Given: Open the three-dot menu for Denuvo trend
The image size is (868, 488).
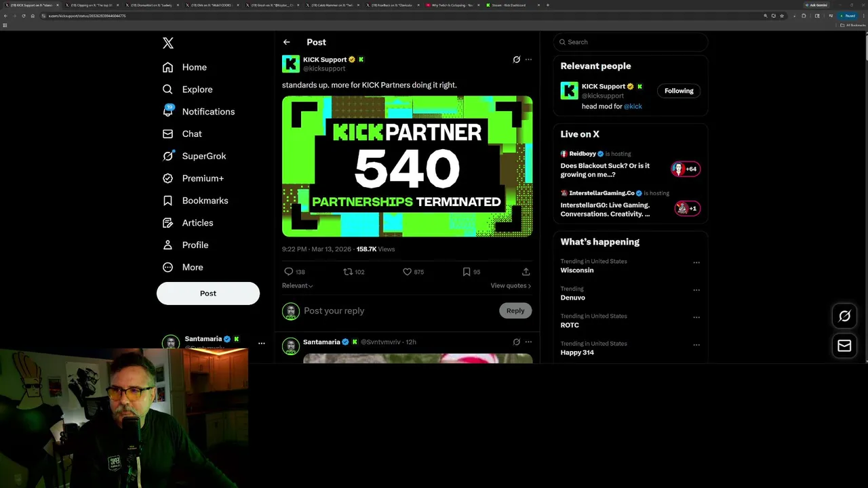Looking at the screenshot, I should click(696, 290).
